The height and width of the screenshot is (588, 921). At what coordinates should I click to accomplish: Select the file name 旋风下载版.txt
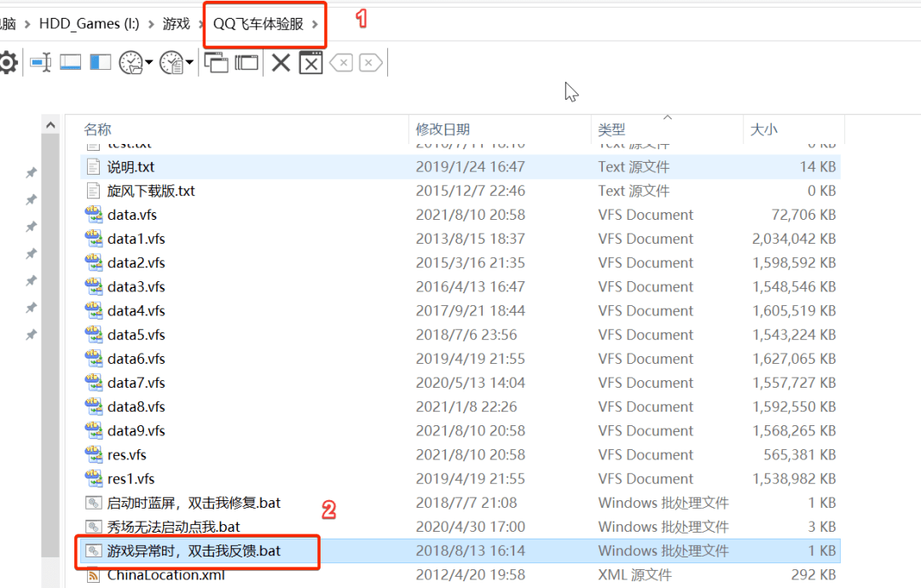(x=151, y=191)
